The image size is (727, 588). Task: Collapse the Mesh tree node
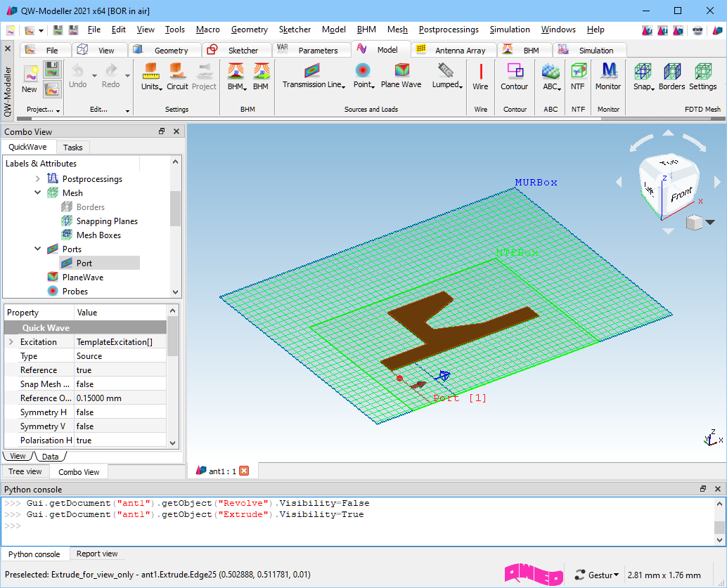pos(38,193)
